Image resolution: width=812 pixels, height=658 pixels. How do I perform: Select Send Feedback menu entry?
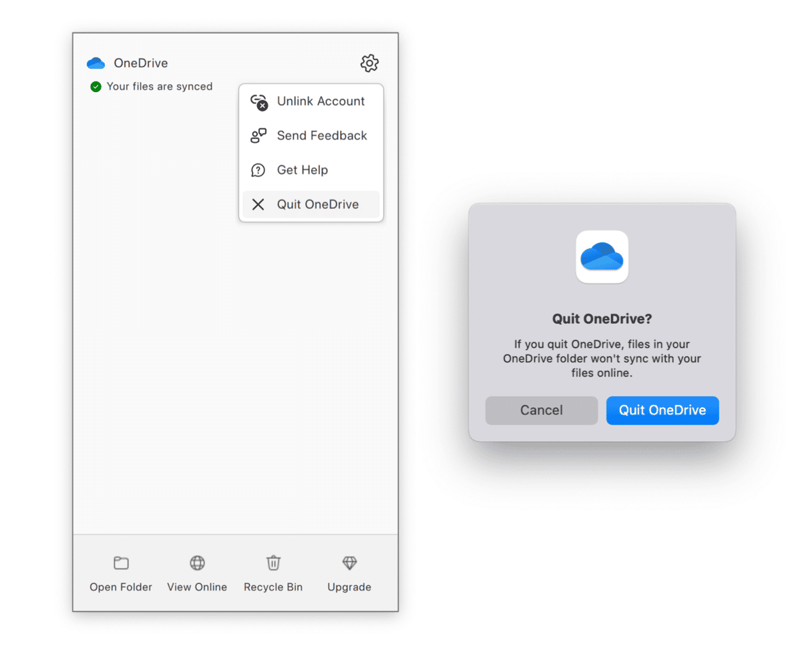point(311,135)
